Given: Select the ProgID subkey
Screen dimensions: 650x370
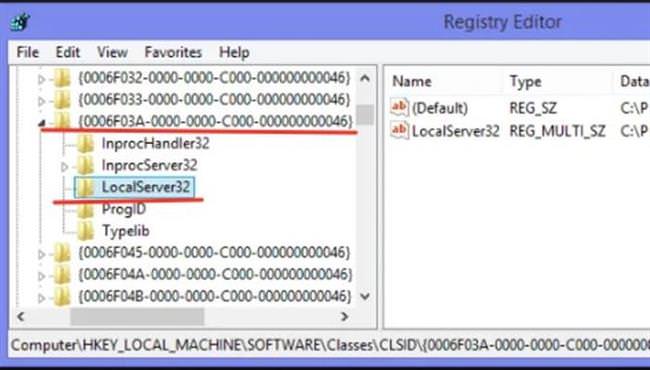Looking at the screenshot, I should pyautogui.click(x=124, y=209).
